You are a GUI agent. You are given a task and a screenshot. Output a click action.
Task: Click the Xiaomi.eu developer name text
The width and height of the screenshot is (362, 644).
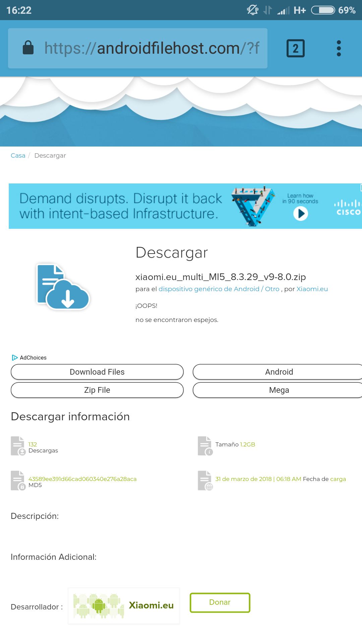click(x=151, y=605)
